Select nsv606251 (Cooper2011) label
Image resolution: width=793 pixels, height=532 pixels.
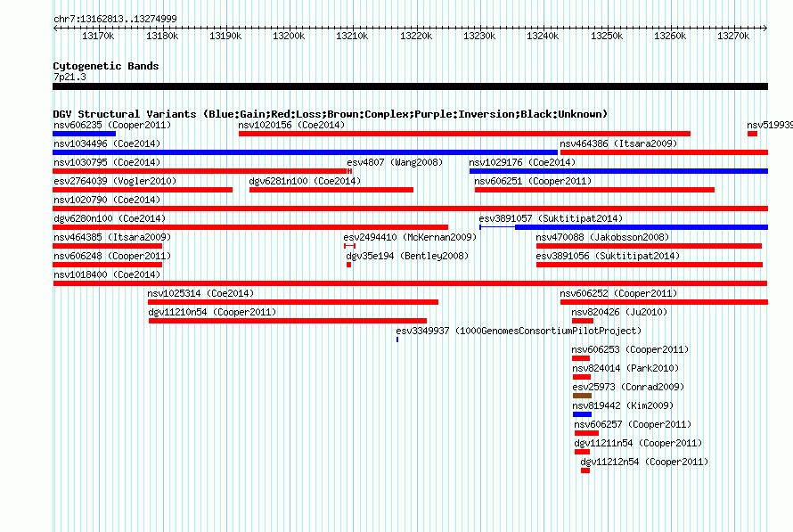coord(533,181)
